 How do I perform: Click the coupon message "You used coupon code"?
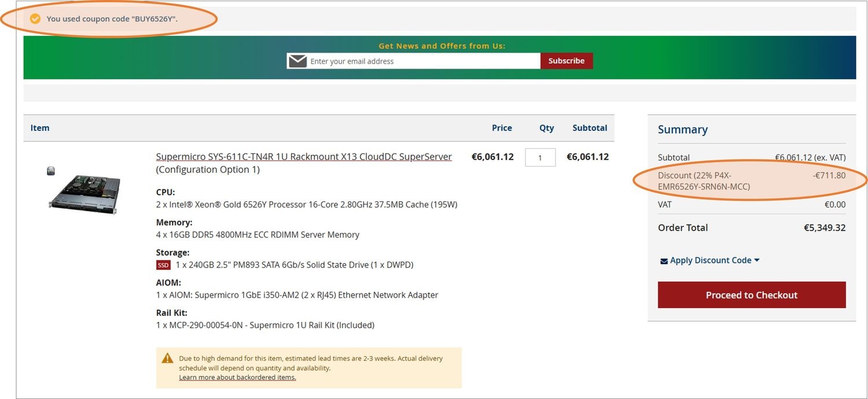click(x=112, y=19)
